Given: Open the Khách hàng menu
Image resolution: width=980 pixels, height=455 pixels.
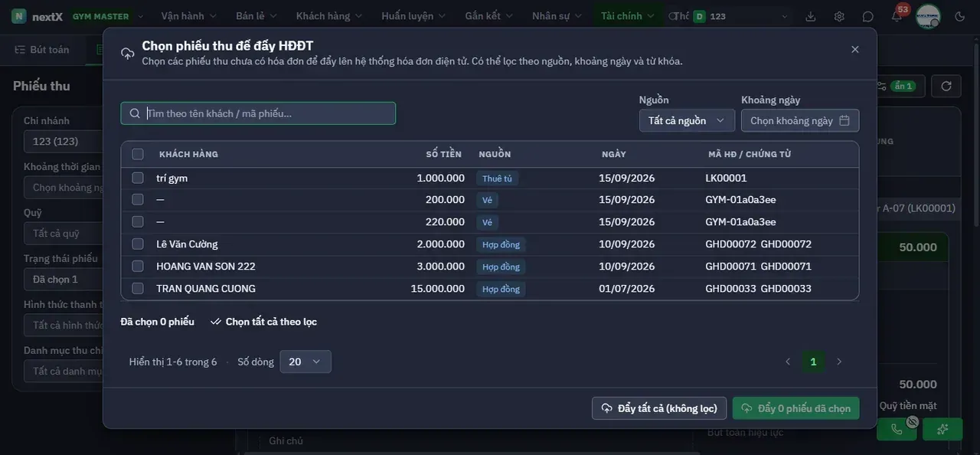Looking at the screenshot, I should click(x=329, y=16).
